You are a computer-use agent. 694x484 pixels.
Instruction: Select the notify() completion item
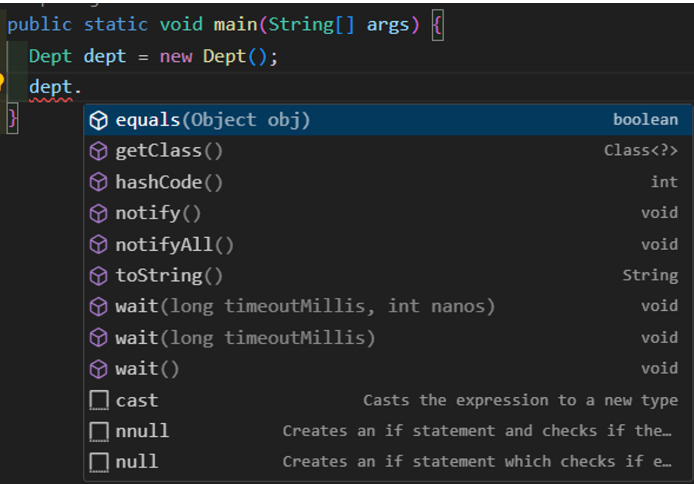point(388,213)
